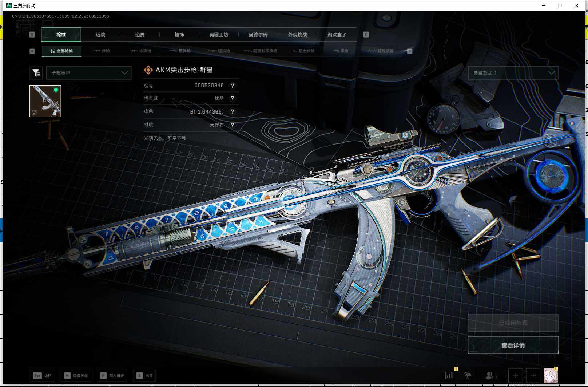The width and height of the screenshot is (588, 387).
Task: Open the flags icon in bottom bar
Action: point(468,375)
